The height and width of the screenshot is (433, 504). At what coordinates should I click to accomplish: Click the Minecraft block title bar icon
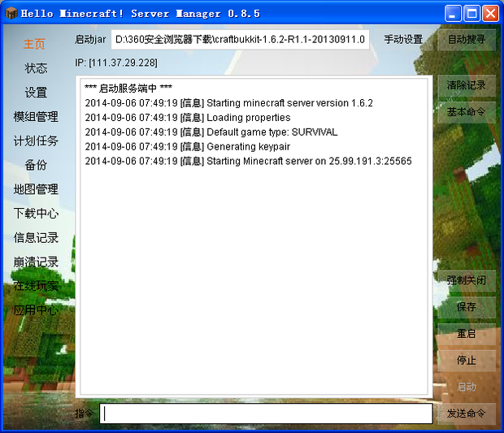11,13
